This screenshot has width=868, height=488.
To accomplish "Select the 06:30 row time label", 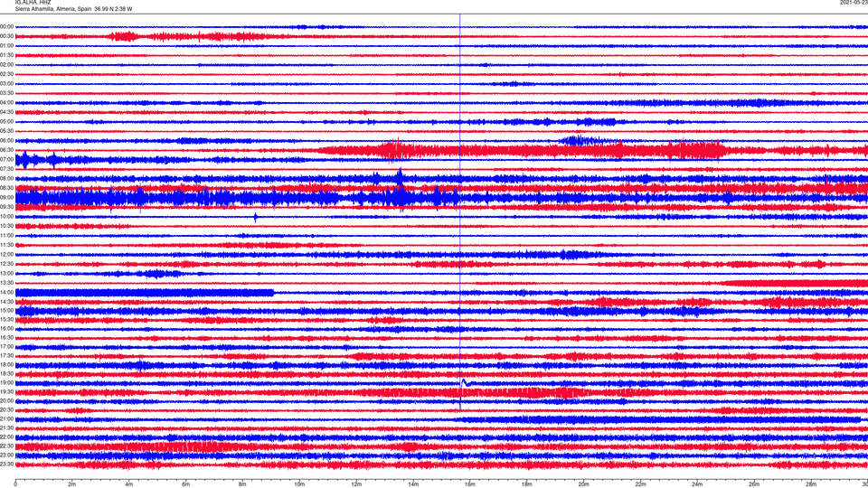I will (6, 150).
